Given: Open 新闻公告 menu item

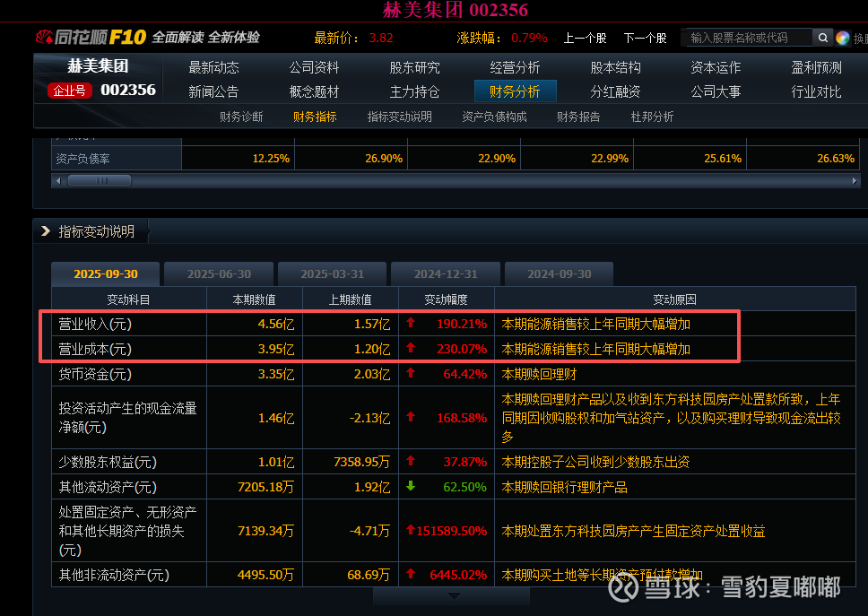Looking at the screenshot, I should (x=213, y=91).
